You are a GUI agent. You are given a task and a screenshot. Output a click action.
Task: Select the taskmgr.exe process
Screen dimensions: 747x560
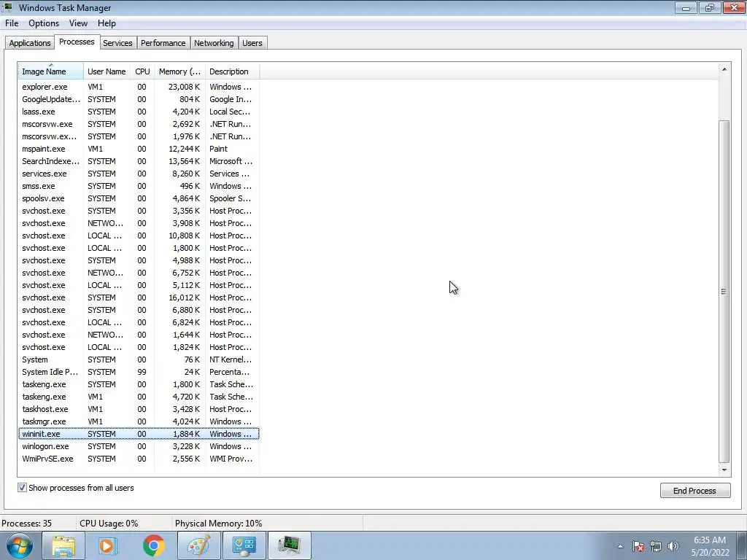click(139, 421)
